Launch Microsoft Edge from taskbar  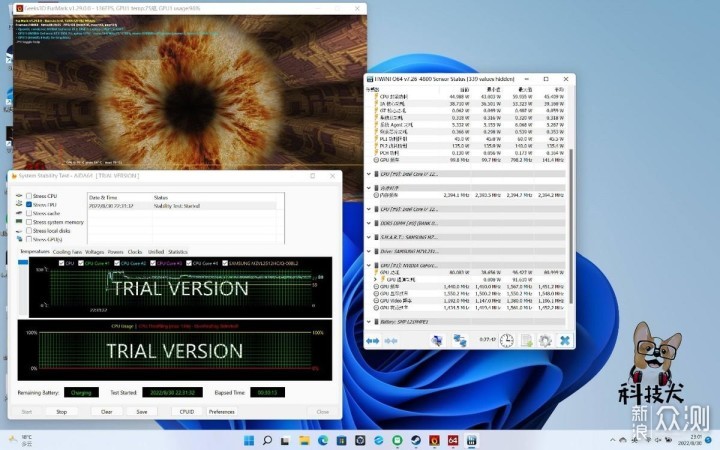click(323, 440)
